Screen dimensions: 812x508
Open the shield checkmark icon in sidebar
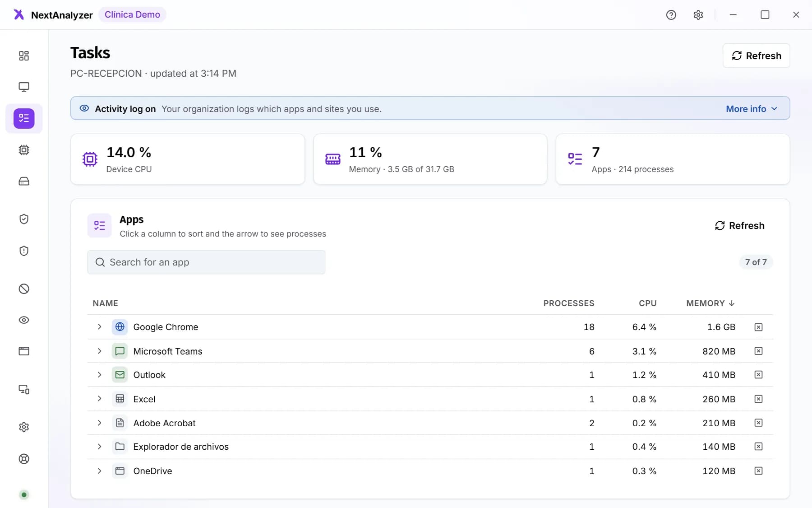point(24,219)
